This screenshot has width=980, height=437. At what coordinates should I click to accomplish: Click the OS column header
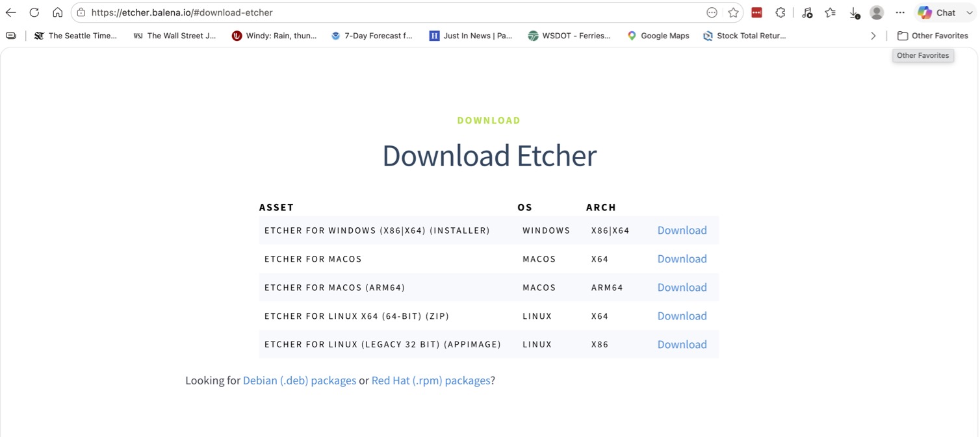524,207
